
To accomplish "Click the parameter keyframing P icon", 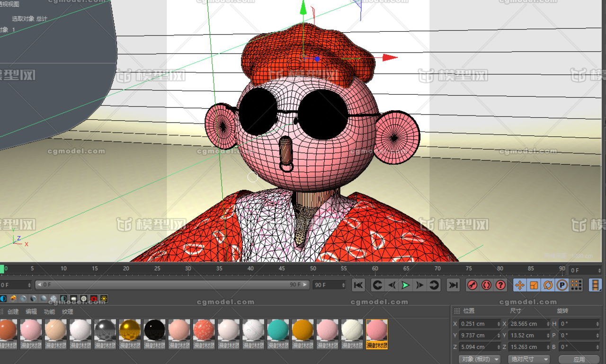I will click(x=562, y=285).
